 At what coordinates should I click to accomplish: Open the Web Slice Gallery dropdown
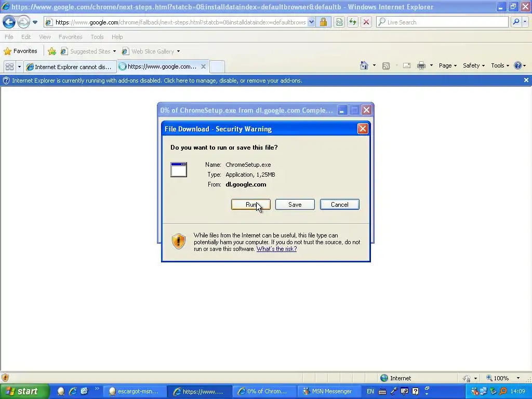pyautogui.click(x=151, y=51)
